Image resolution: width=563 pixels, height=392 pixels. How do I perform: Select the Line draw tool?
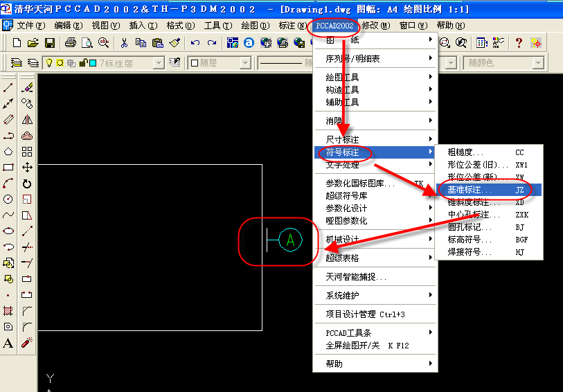click(x=8, y=87)
